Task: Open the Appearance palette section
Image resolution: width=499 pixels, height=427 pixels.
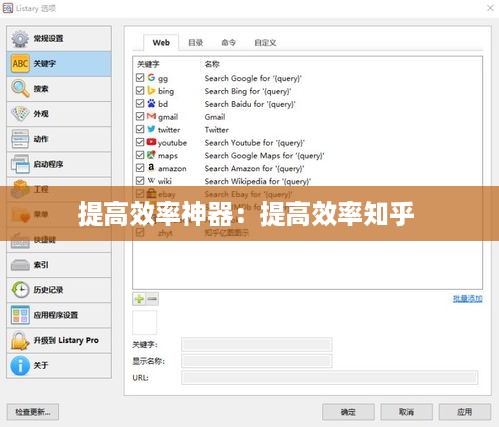Action: 20,114
